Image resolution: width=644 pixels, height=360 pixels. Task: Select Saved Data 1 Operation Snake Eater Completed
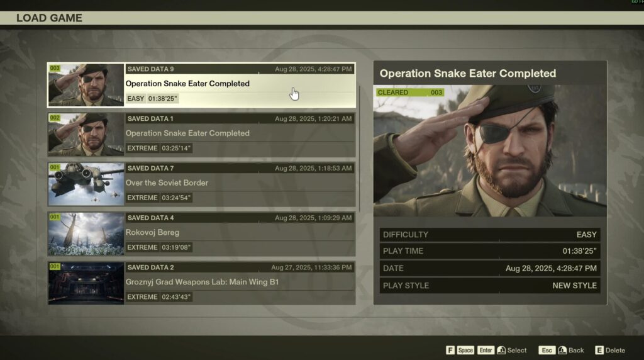click(239, 133)
